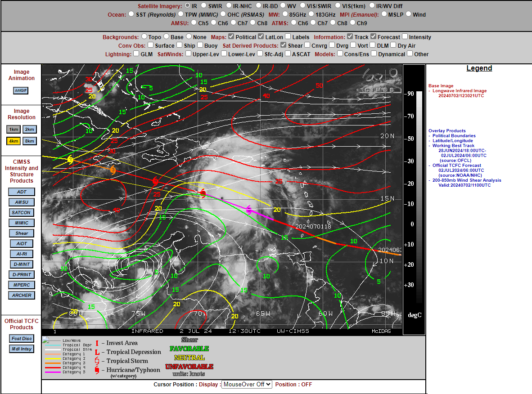Enable Cnvrg derived product

point(307,45)
